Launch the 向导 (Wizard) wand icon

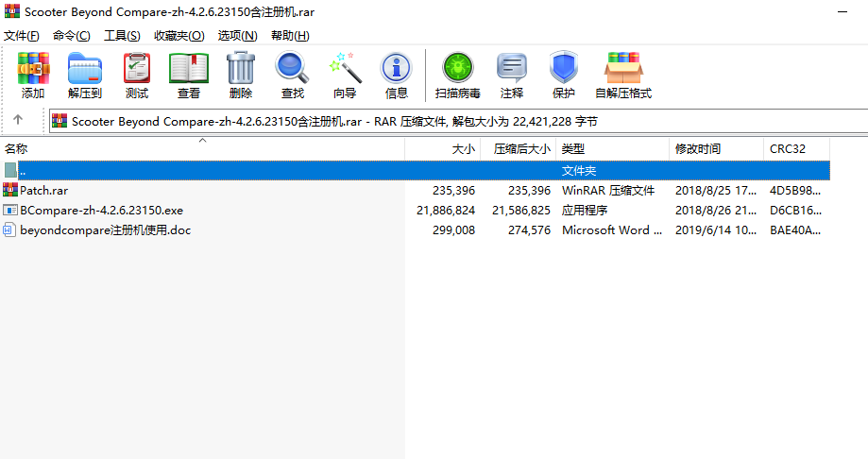click(345, 69)
